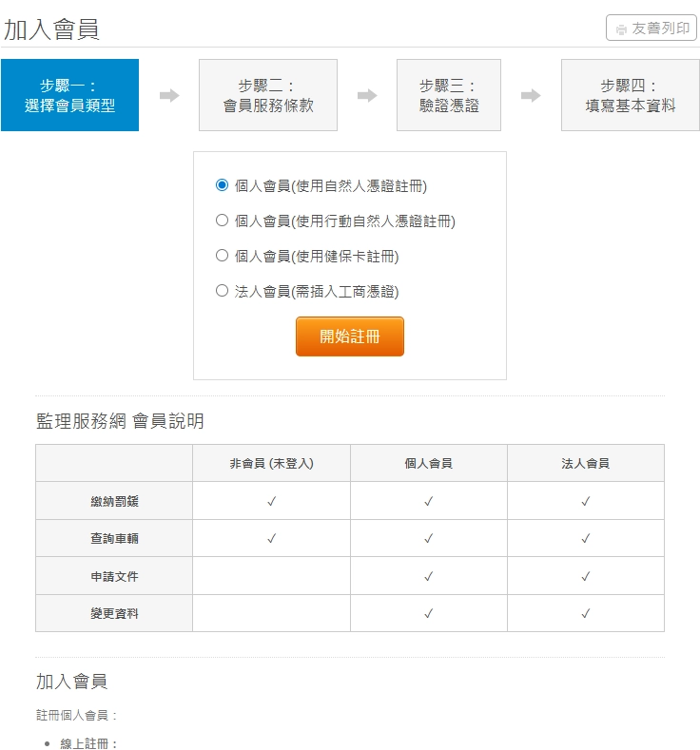The width and height of the screenshot is (700, 750).
Task: Choose 法人會員 requiring 工商憑證
Action: (223, 291)
